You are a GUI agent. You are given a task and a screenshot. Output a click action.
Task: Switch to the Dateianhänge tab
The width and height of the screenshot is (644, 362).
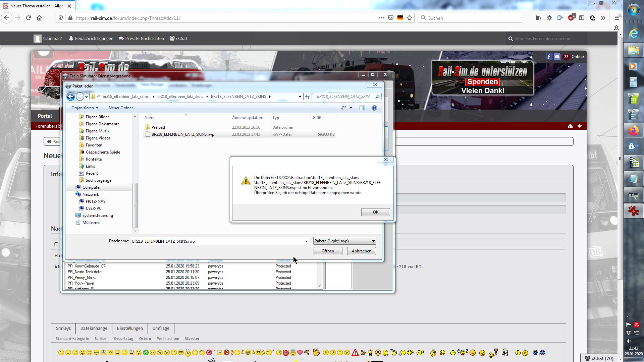coord(94,328)
